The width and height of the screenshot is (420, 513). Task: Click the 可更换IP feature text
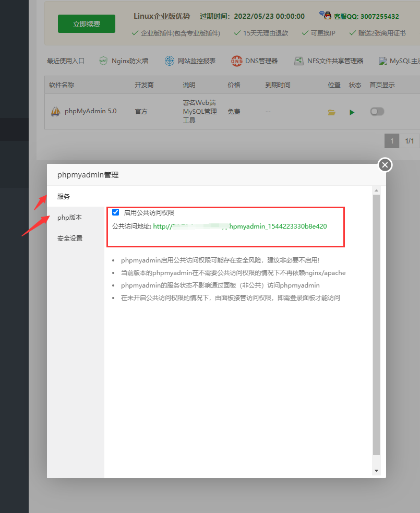point(323,33)
